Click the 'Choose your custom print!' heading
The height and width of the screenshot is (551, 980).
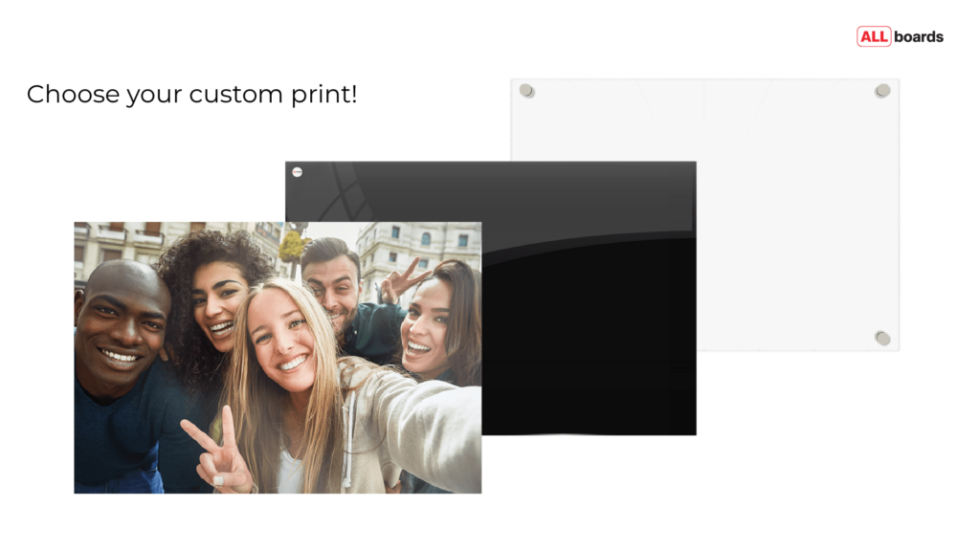pyautogui.click(x=191, y=95)
